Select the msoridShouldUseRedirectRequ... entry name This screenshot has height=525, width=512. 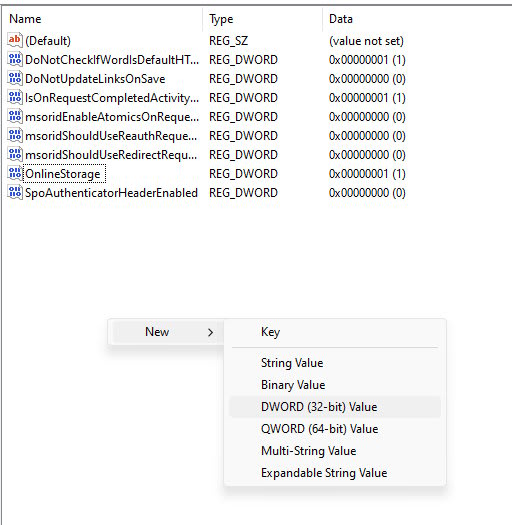tap(111, 155)
